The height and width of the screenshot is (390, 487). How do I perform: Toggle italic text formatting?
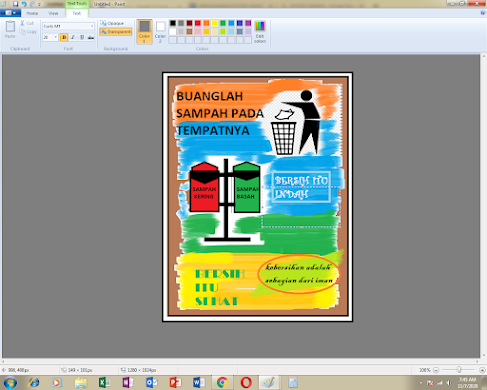(73, 37)
